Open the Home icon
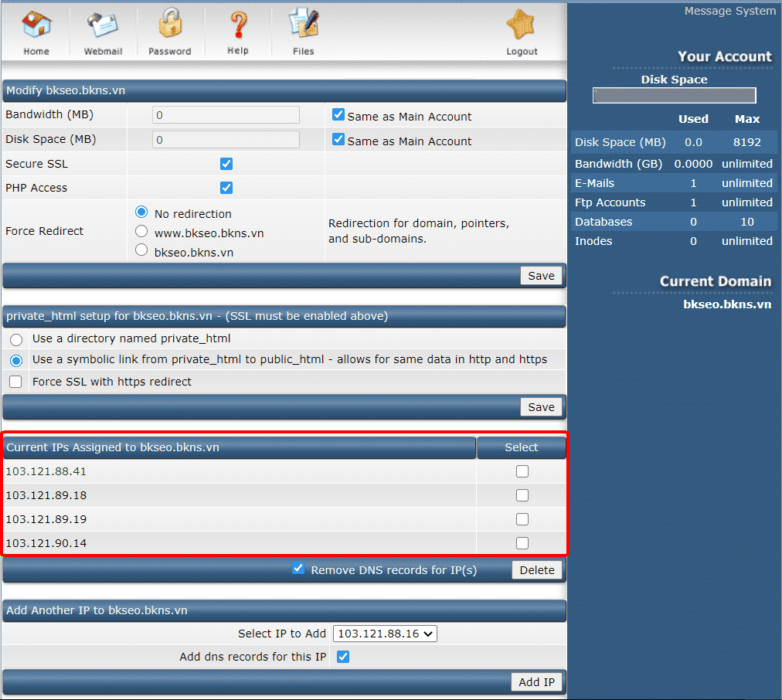The height and width of the screenshot is (700, 782). 36,25
